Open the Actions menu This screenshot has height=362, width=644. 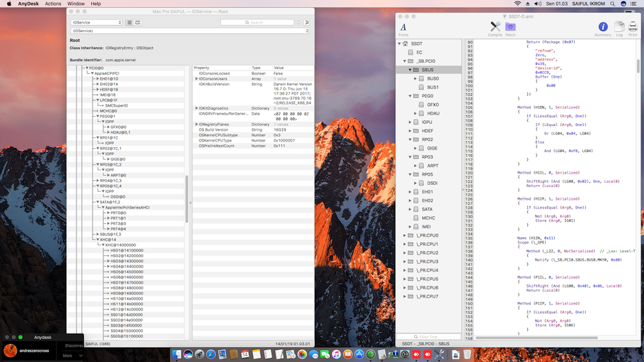point(53,4)
